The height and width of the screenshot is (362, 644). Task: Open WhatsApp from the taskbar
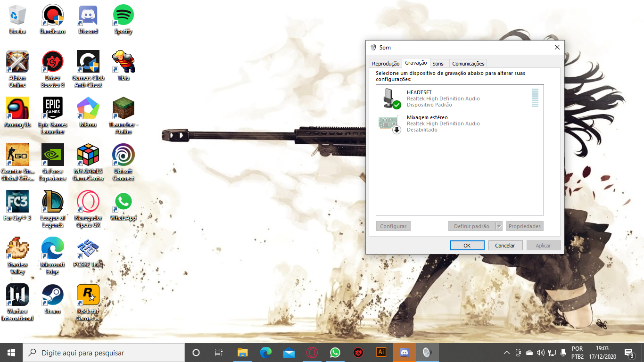pyautogui.click(x=335, y=353)
